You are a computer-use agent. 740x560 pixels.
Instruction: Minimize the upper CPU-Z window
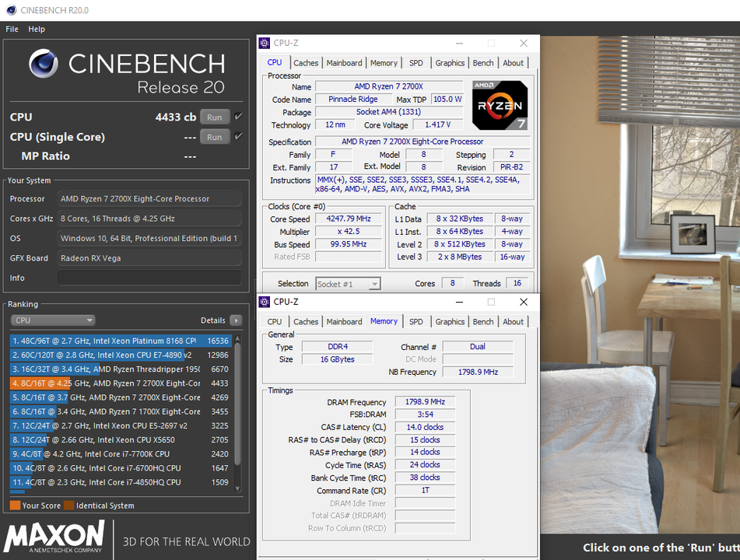pos(459,43)
